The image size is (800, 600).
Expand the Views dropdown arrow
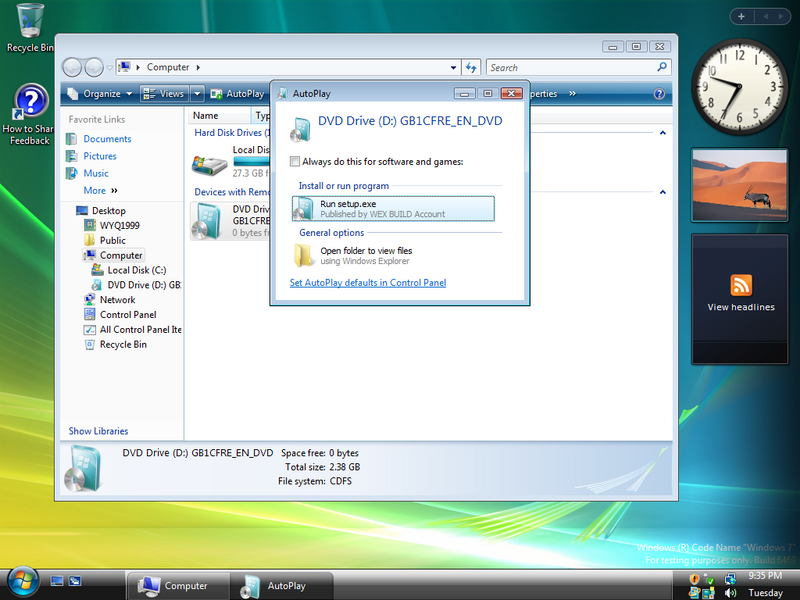[x=196, y=94]
